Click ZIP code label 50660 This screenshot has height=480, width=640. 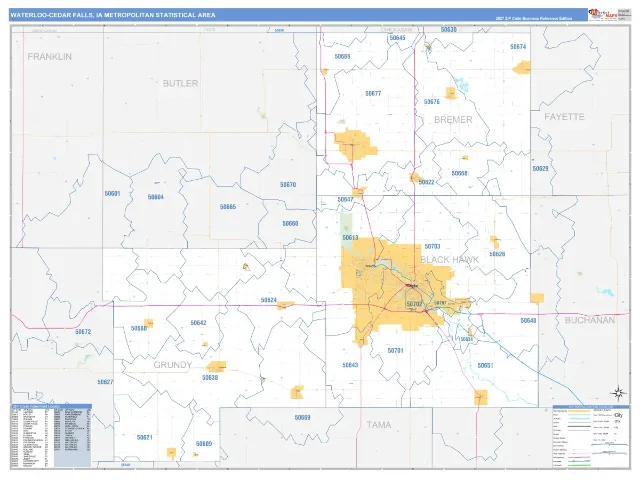tap(290, 224)
